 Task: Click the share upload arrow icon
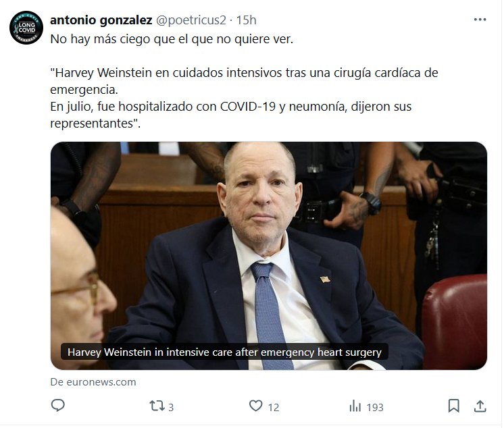(x=480, y=406)
